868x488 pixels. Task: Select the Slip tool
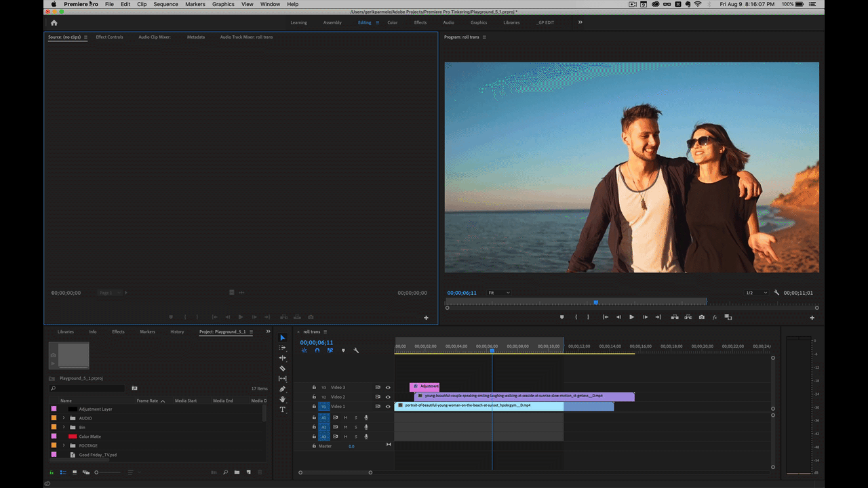tap(282, 378)
